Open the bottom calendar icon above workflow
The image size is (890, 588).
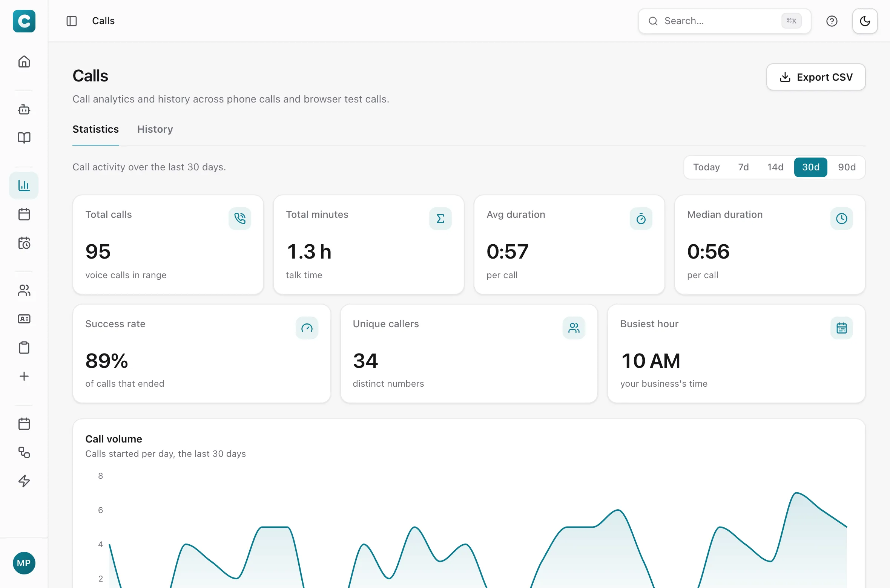point(24,424)
